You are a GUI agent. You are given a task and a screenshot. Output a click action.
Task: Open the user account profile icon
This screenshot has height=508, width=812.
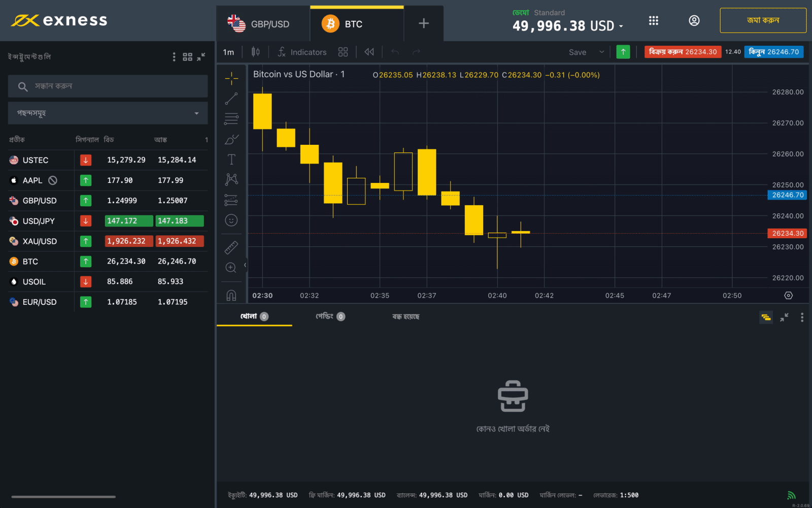[694, 20]
